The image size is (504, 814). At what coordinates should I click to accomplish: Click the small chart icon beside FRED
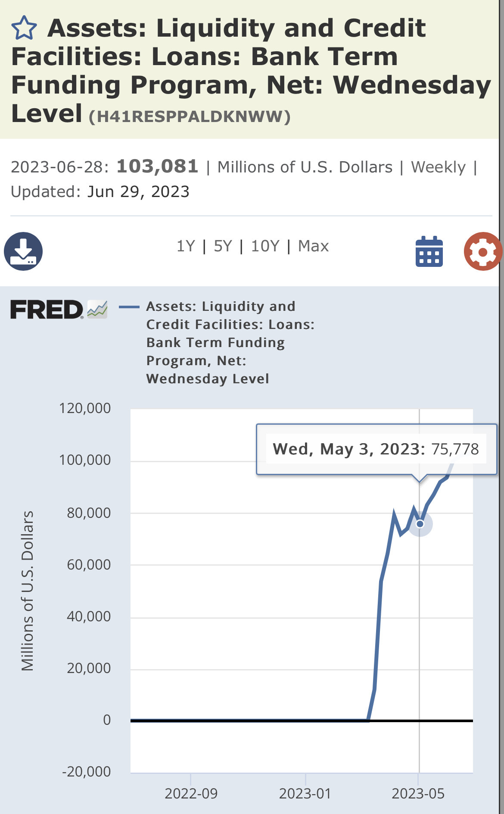(97, 309)
